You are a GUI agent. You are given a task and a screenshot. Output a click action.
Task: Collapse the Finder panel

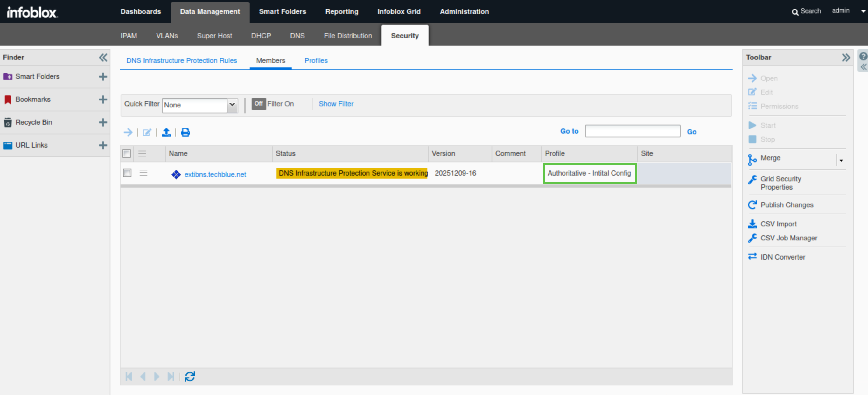click(x=103, y=57)
